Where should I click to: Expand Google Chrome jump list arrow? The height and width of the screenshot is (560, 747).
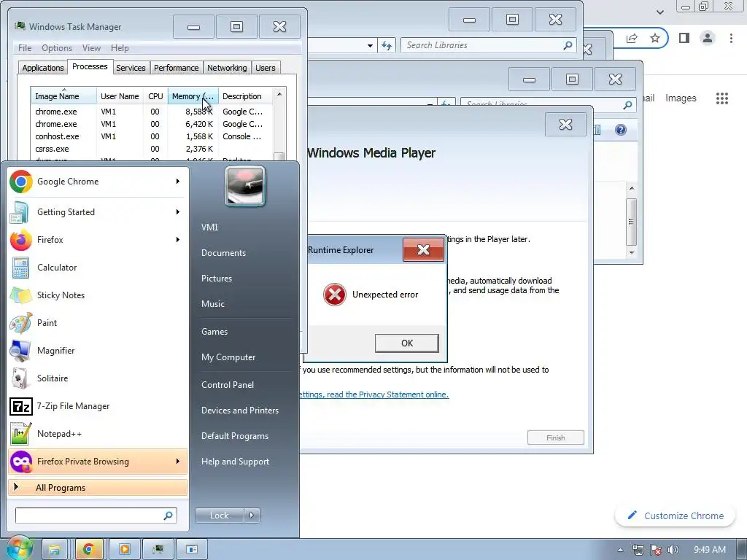pyautogui.click(x=178, y=182)
